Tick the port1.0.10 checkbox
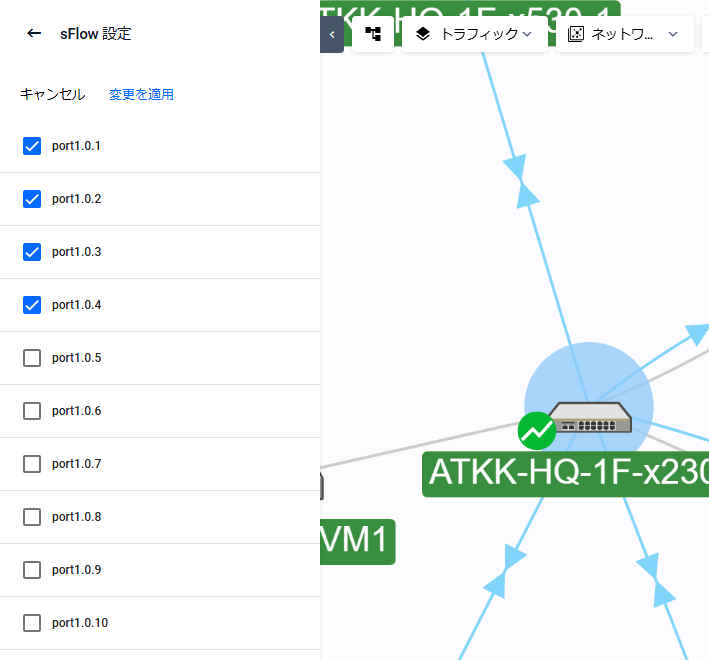709x660 pixels. coord(32,623)
